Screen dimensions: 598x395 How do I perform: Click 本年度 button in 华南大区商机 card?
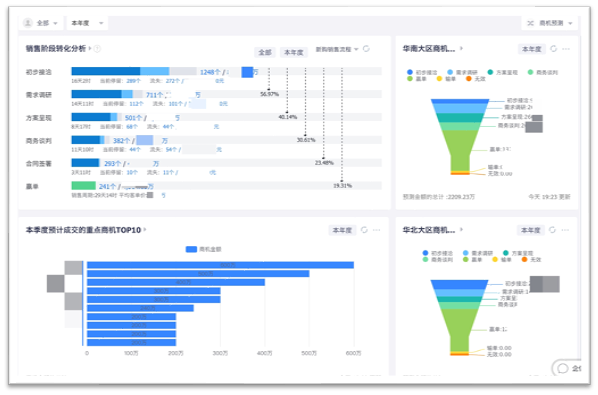point(531,49)
